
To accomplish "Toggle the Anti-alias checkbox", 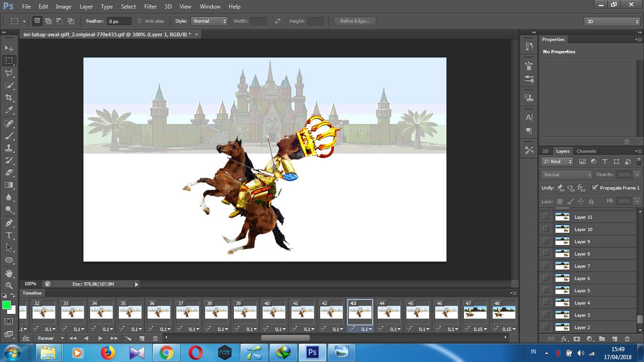I will pyautogui.click(x=140, y=21).
